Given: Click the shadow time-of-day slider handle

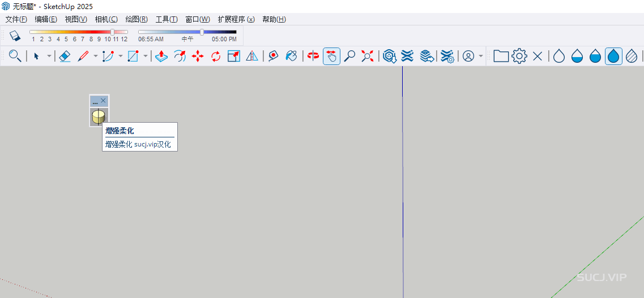Looking at the screenshot, I should pos(202,32).
